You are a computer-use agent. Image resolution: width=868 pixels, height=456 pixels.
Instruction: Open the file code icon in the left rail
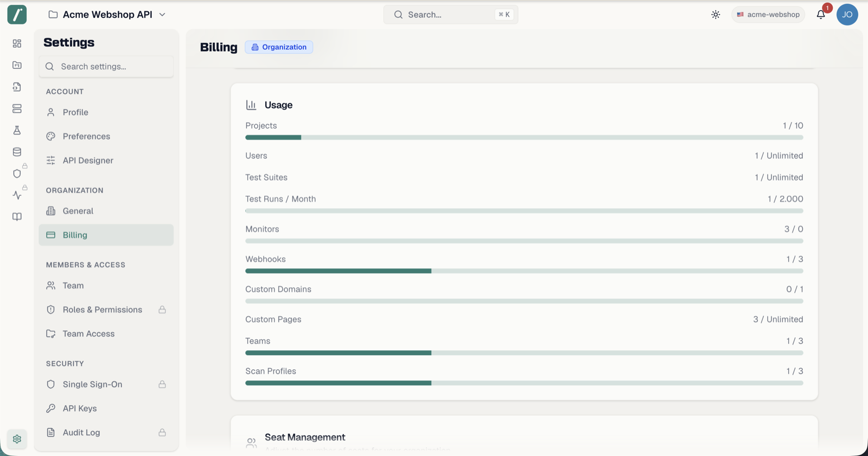pos(17,87)
